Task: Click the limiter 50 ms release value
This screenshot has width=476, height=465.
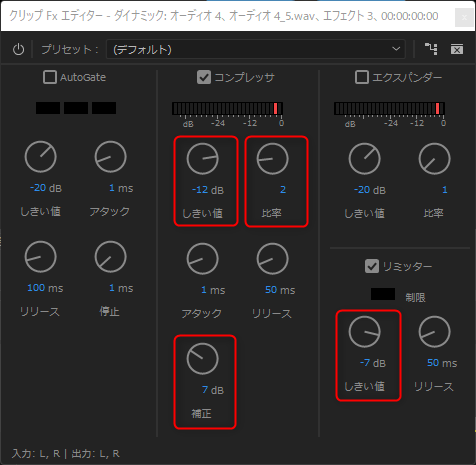Action: click(442, 363)
